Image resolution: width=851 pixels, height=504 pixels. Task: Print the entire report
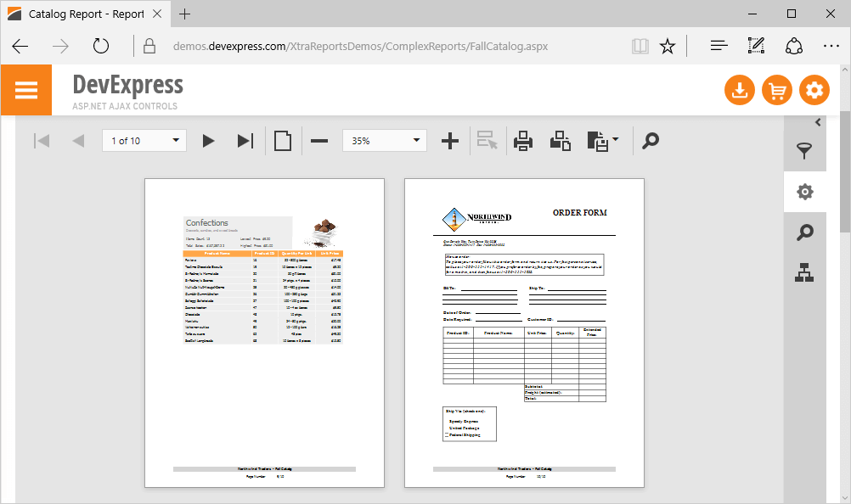(x=523, y=141)
